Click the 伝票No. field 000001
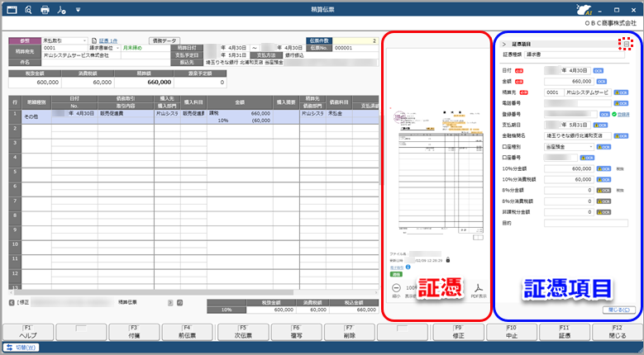 (355, 48)
